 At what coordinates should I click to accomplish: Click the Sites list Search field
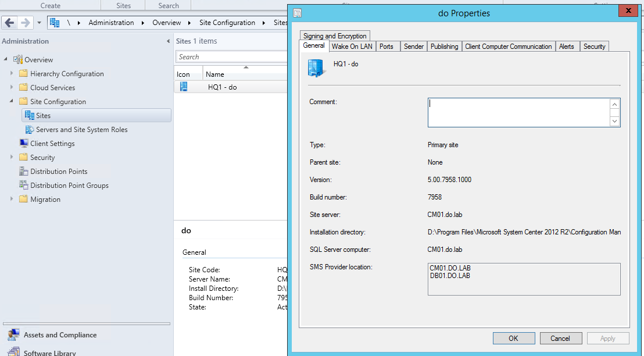[x=232, y=57]
